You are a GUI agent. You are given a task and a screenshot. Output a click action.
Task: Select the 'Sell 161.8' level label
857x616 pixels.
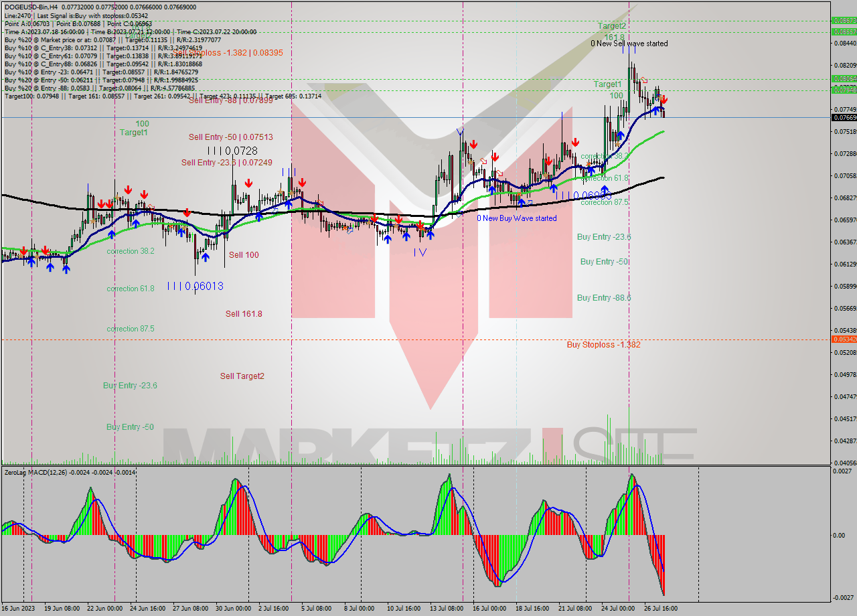(x=244, y=314)
